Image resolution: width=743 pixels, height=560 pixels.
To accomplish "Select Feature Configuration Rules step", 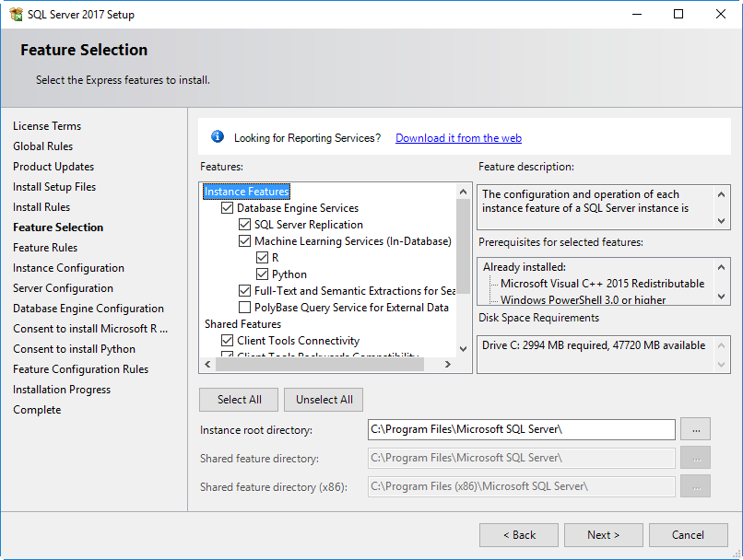I will click(80, 369).
